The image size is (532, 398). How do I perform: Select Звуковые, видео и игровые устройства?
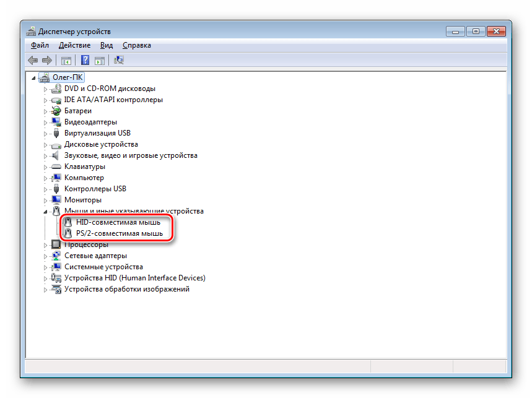(131, 155)
